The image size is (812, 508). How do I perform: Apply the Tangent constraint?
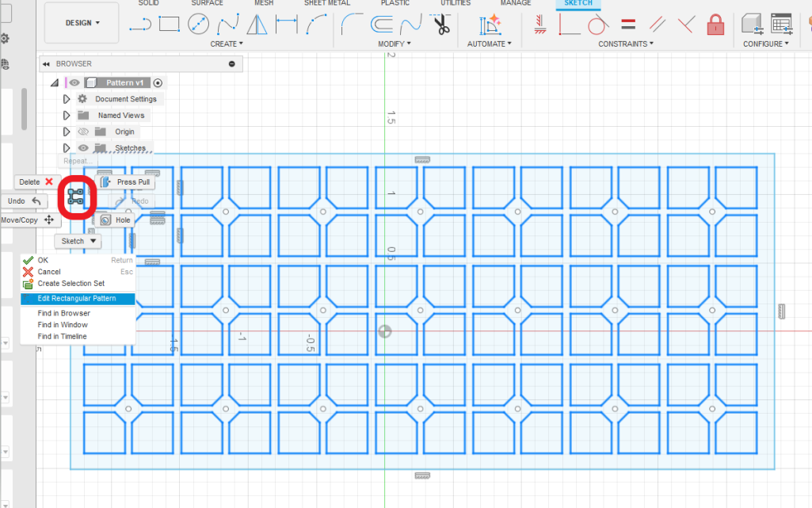[598, 24]
